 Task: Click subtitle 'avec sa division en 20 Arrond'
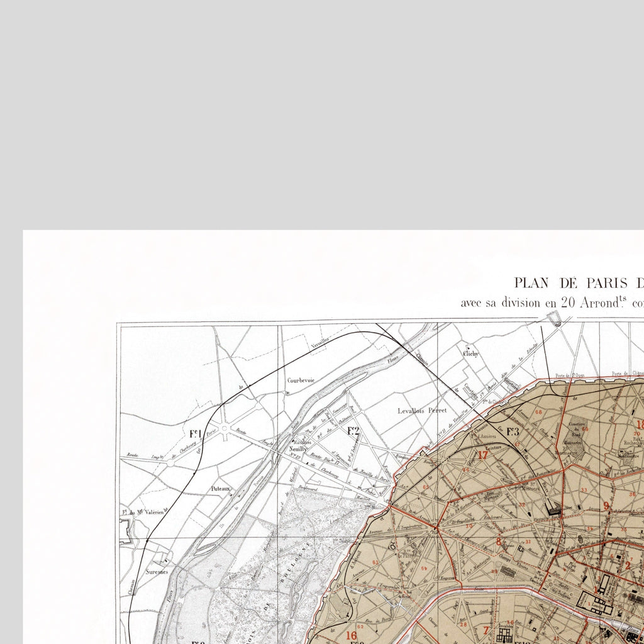coord(543,303)
